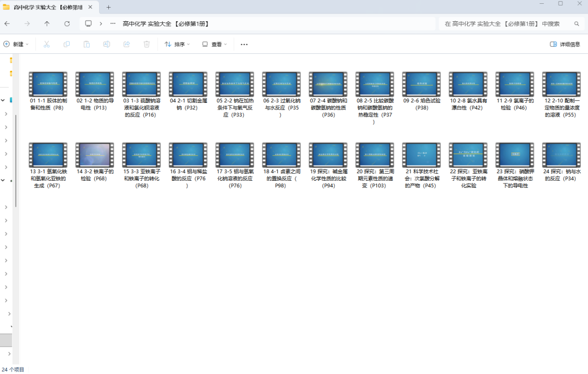Image resolution: width=588 pixels, height=374 pixels.
Task: Click the Rename icon in toolbar
Action: click(107, 44)
